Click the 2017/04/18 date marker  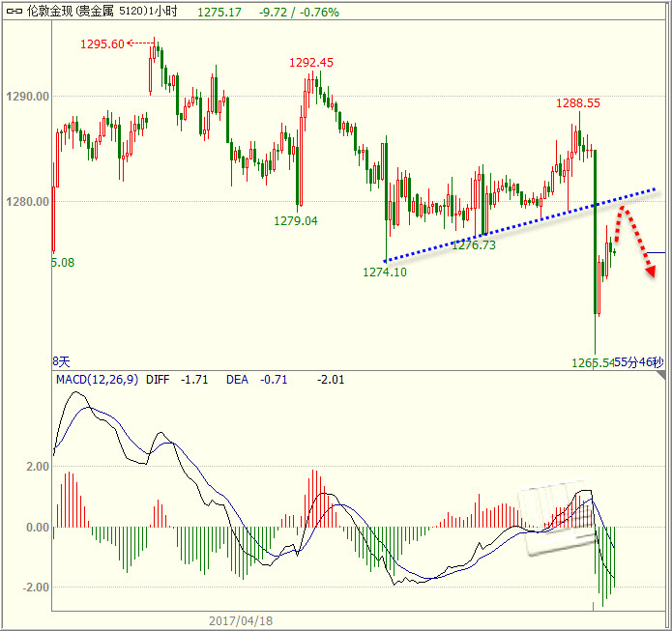point(242,620)
